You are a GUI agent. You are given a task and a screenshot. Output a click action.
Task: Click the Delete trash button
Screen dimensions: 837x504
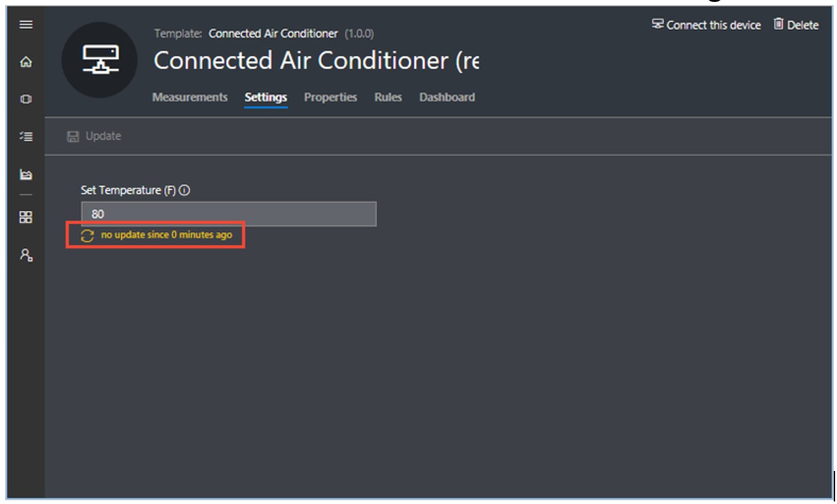coord(796,25)
